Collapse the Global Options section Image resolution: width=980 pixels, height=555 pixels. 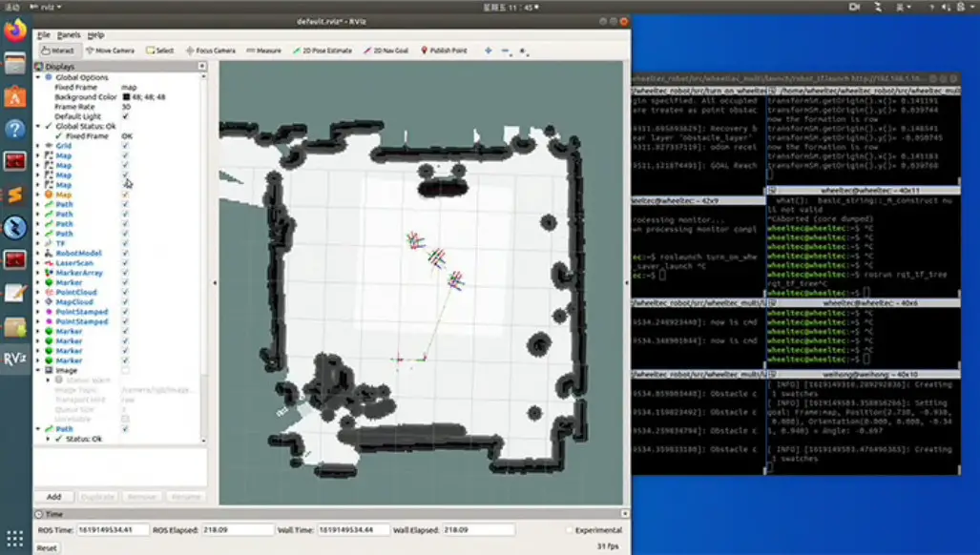click(x=37, y=77)
